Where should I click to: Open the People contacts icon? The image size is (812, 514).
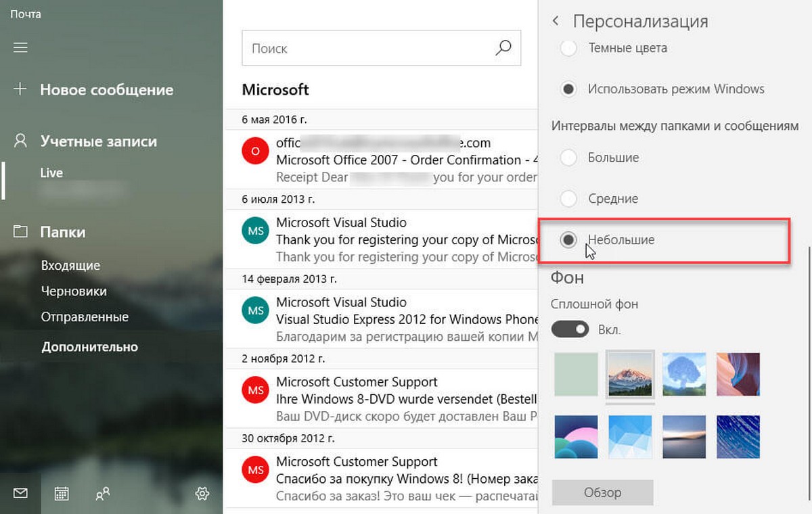pyautogui.click(x=103, y=494)
